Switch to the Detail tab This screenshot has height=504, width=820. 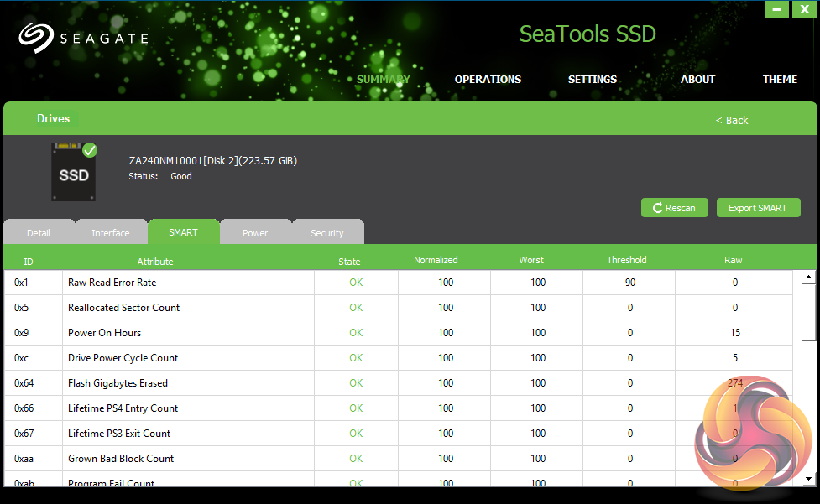[39, 233]
